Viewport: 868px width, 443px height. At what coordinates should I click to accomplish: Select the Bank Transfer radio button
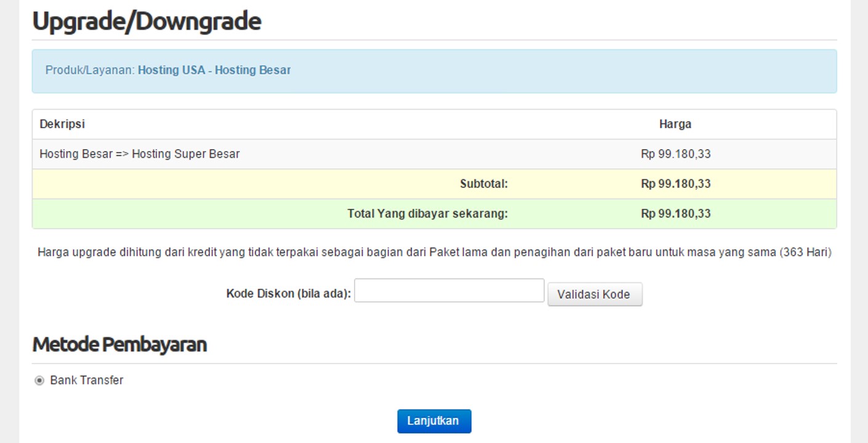39,381
